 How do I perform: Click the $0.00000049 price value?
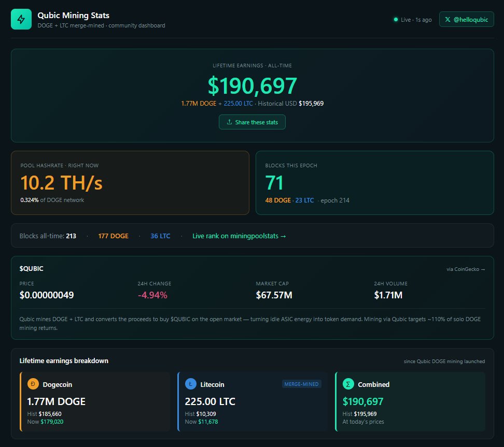[x=47, y=295]
